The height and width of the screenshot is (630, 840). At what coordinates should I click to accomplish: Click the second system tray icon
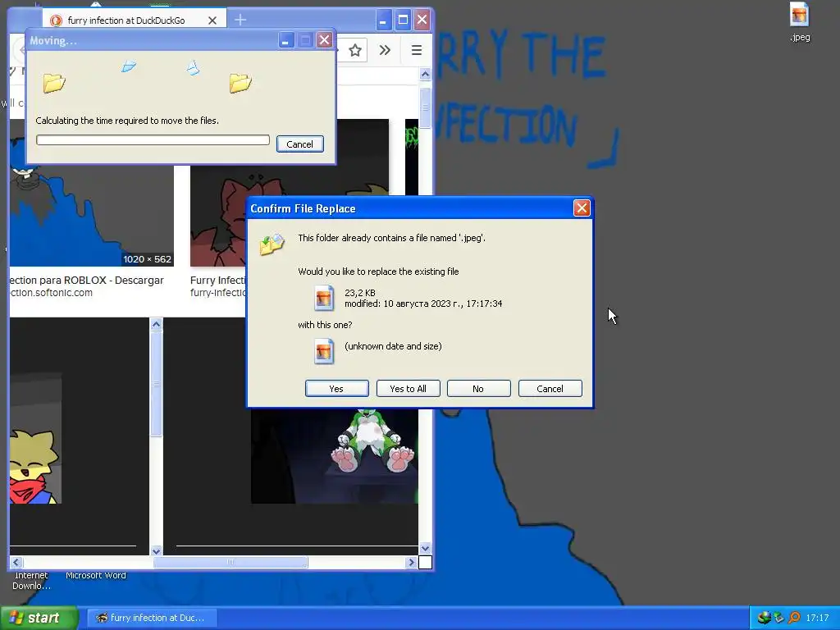click(x=779, y=618)
